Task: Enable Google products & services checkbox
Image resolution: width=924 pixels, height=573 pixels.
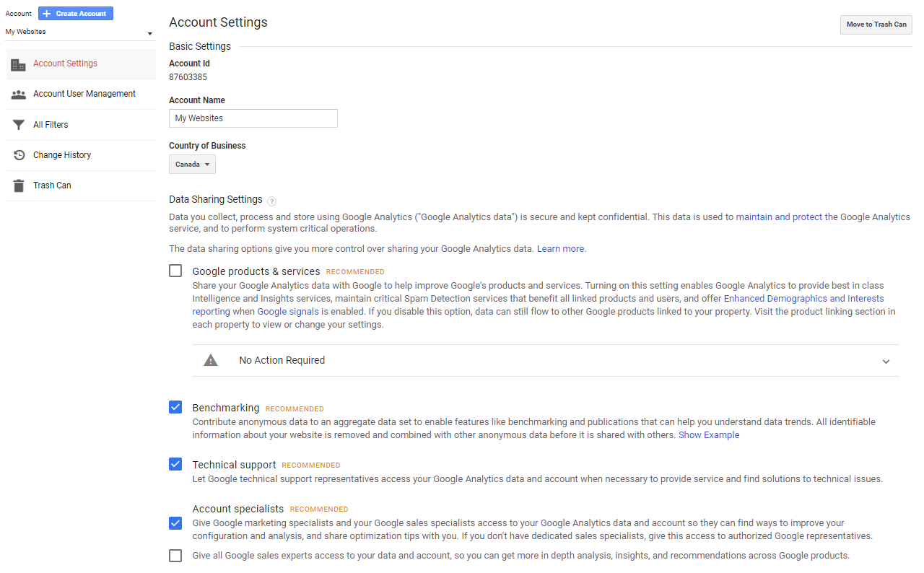Action: 175,271
